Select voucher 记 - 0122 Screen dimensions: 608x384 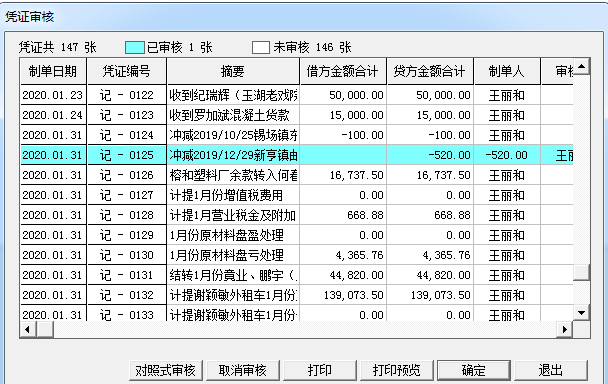[127, 95]
